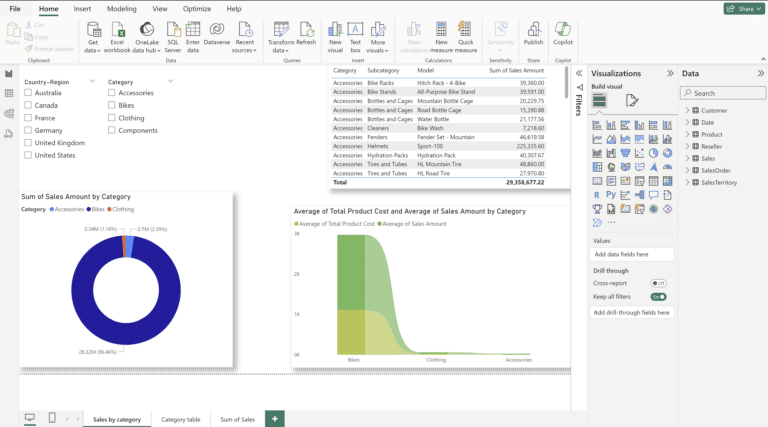768x427 pixels.
Task: Open Recent sources
Action: click(x=244, y=37)
